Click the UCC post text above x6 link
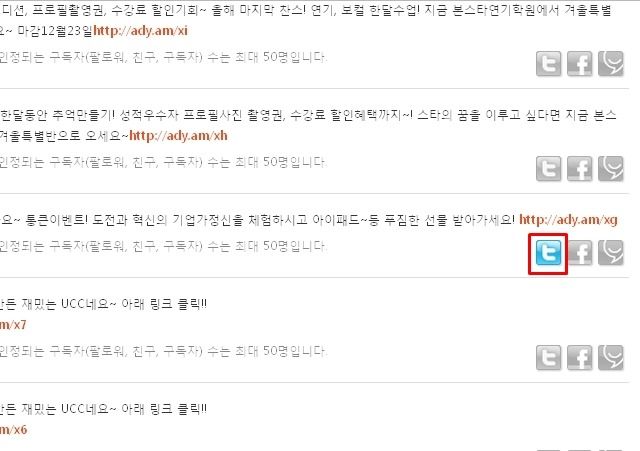Viewport: 640px width, 451px height. (103, 409)
